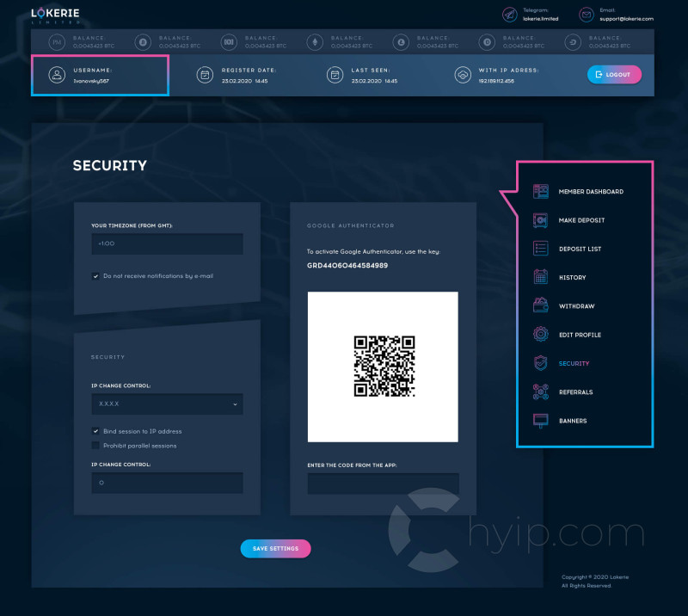Focus the 'Enter the code from the app' field

coord(383,484)
